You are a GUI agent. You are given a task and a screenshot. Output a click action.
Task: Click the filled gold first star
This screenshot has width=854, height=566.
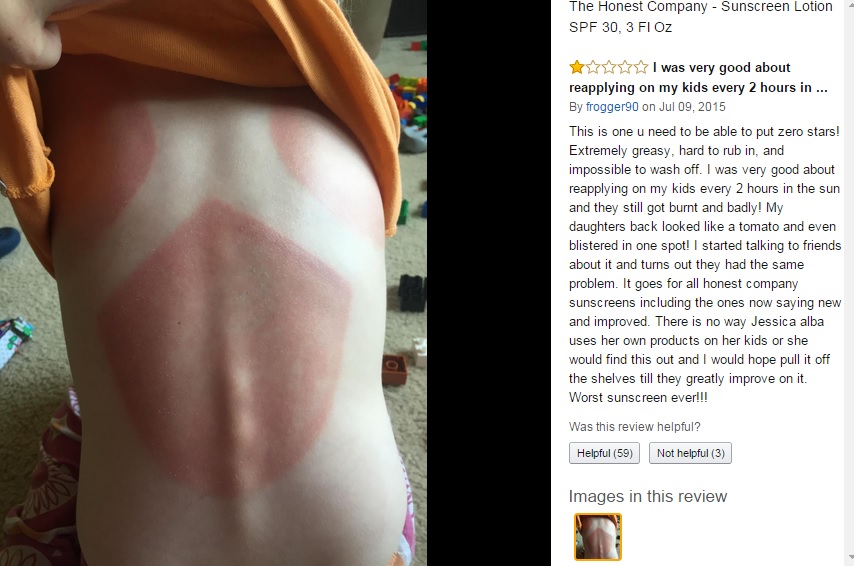[x=577, y=68]
